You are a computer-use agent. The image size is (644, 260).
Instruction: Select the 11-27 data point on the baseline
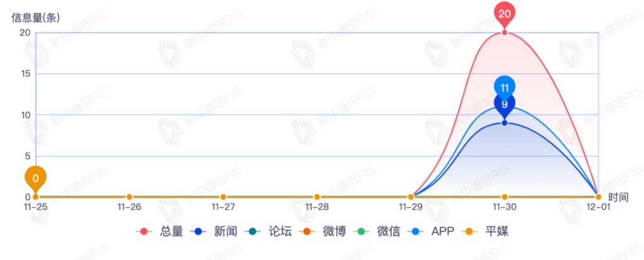223,197
